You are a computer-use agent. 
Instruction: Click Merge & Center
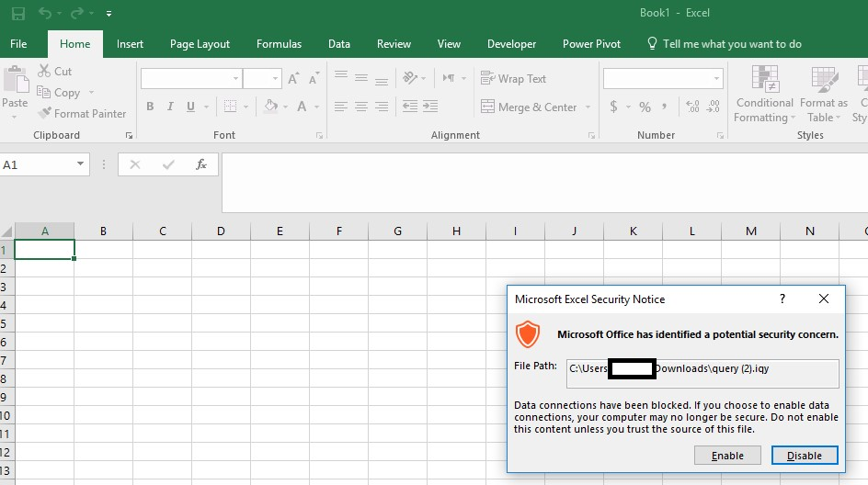[529, 107]
